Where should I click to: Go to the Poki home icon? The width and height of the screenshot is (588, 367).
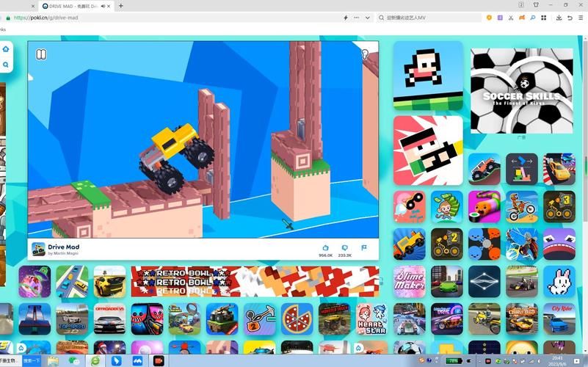[x=6, y=49]
